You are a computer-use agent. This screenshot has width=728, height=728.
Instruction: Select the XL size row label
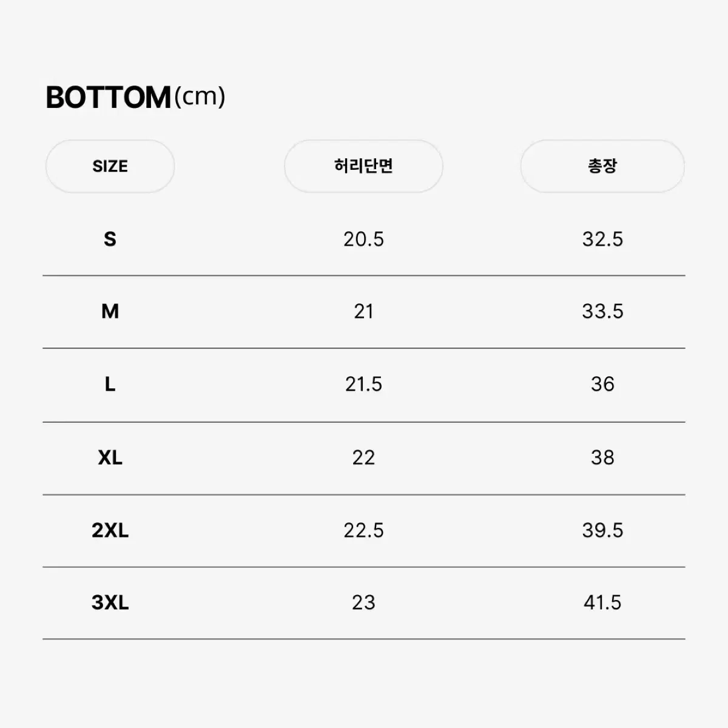tap(110, 457)
